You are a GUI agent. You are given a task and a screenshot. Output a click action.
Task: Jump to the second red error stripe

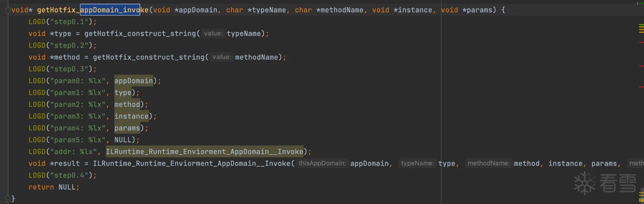(x=641, y=66)
